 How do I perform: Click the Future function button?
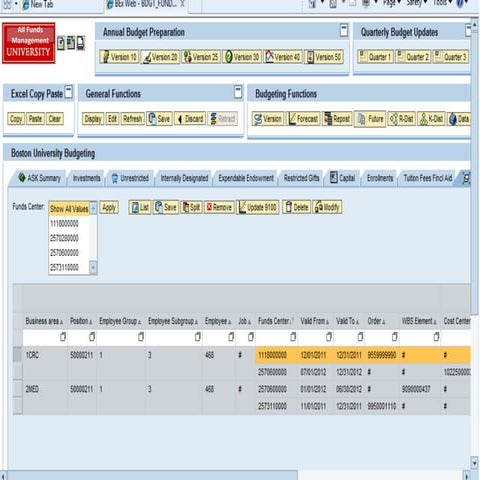coord(370,119)
